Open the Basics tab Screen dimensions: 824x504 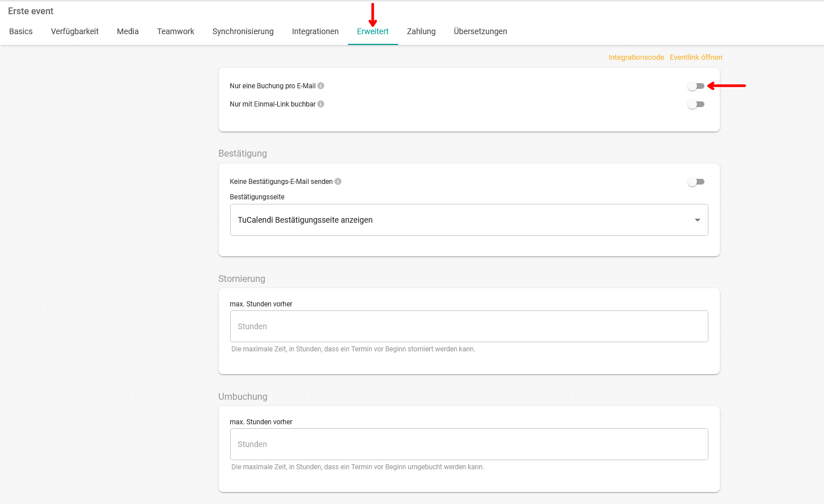21,31
